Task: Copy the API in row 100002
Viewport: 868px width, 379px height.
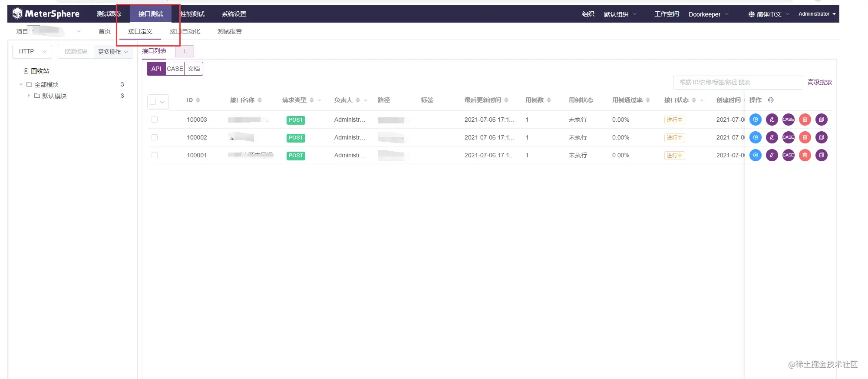Action: point(822,137)
